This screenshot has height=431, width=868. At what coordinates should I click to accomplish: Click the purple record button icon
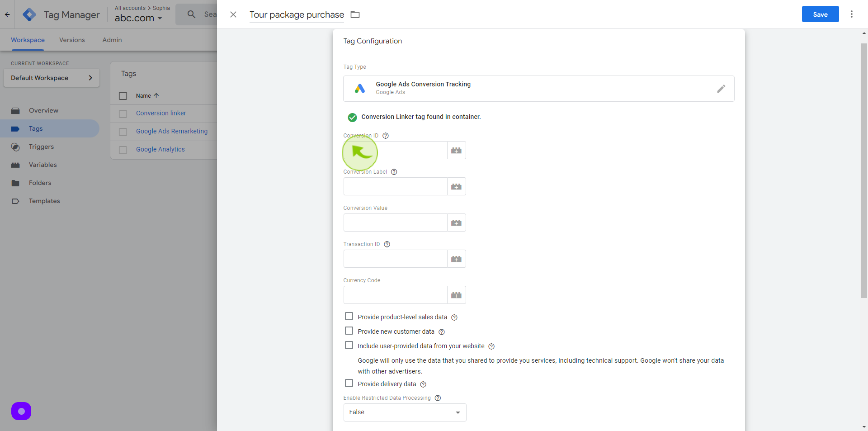coord(21,411)
